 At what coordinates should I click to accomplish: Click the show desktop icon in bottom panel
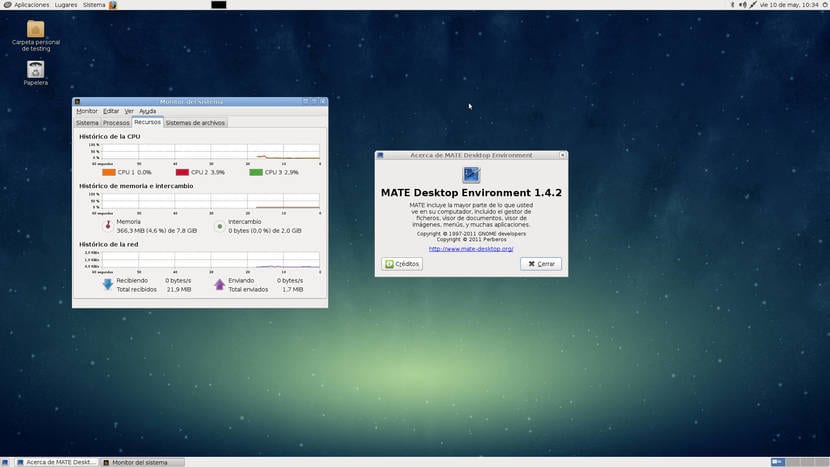(x=6, y=462)
